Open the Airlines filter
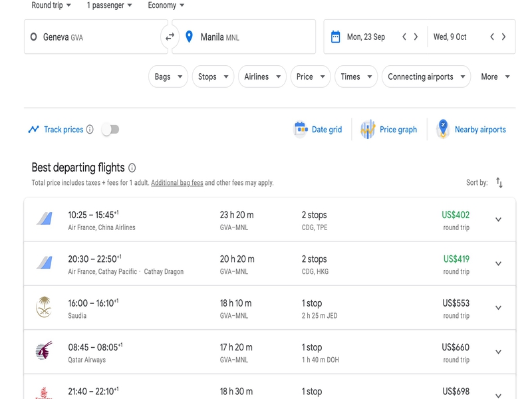Image resolution: width=532 pixels, height=399 pixels. (262, 76)
